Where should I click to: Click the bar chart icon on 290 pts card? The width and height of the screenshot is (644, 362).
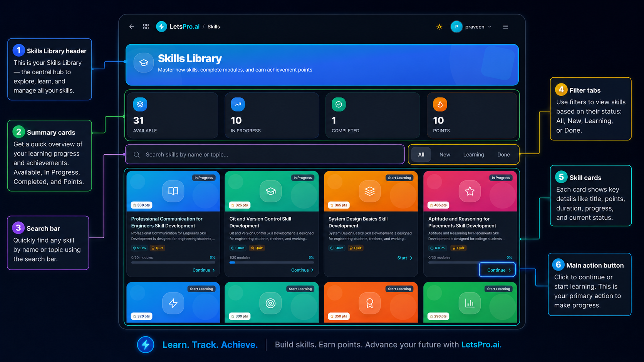[470, 304]
